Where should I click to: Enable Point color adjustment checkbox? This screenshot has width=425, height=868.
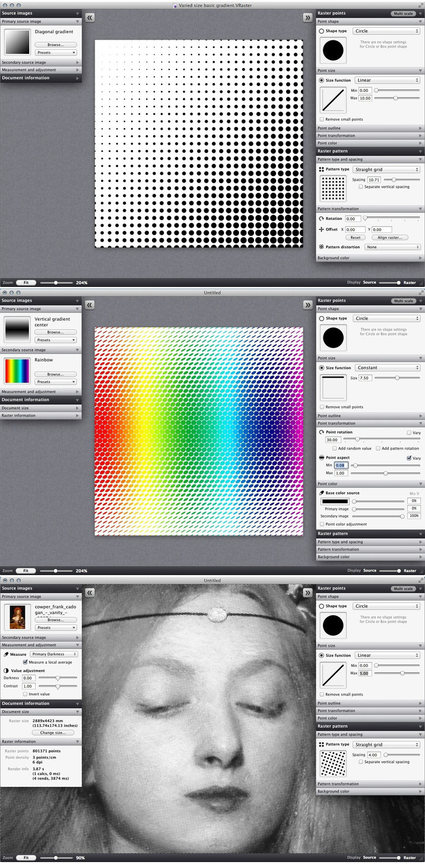(322, 524)
